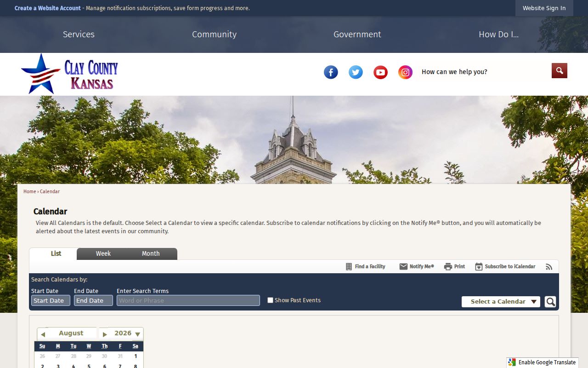The image size is (588, 368).
Task: Toggle Show Past Events checkbox
Action: click(270, 300)
